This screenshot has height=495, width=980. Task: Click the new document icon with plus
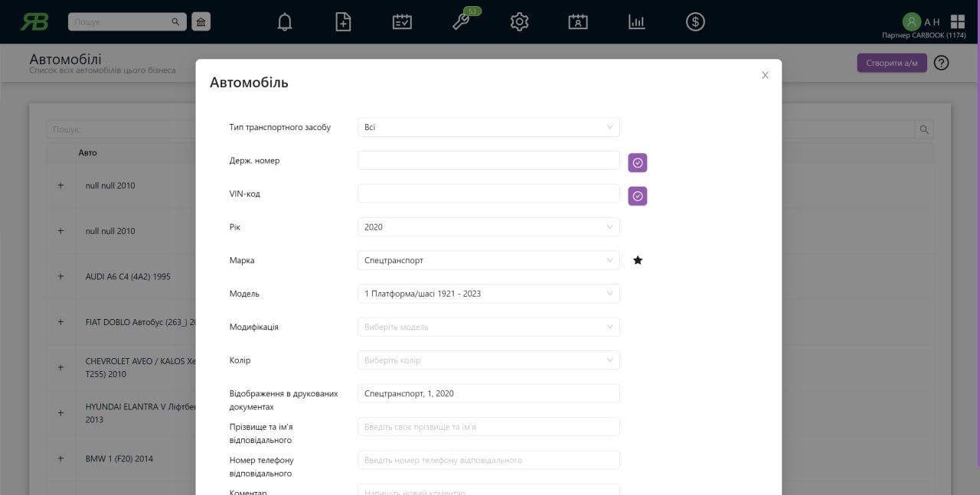344,22
